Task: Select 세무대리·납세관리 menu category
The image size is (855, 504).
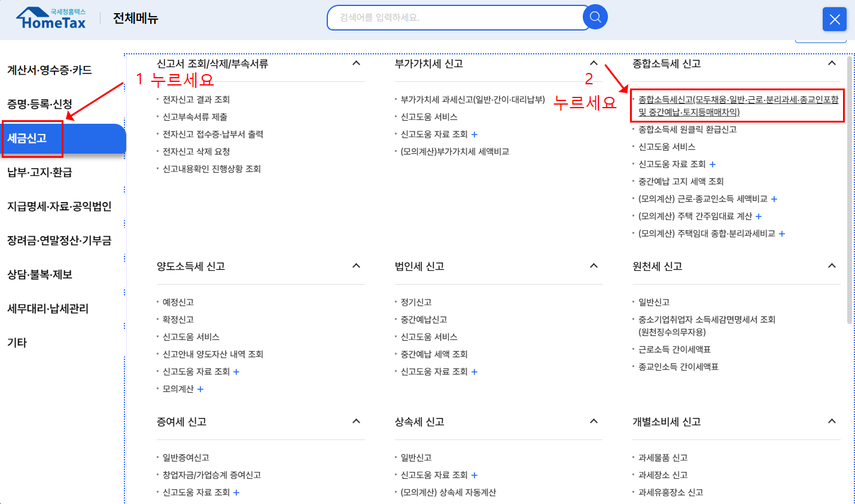Action: [48, 308]
